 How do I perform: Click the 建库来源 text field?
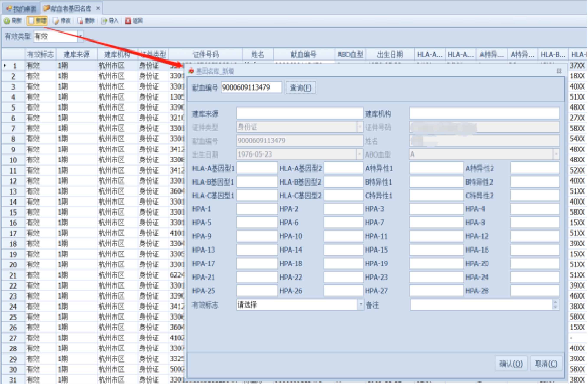(299, 114)
